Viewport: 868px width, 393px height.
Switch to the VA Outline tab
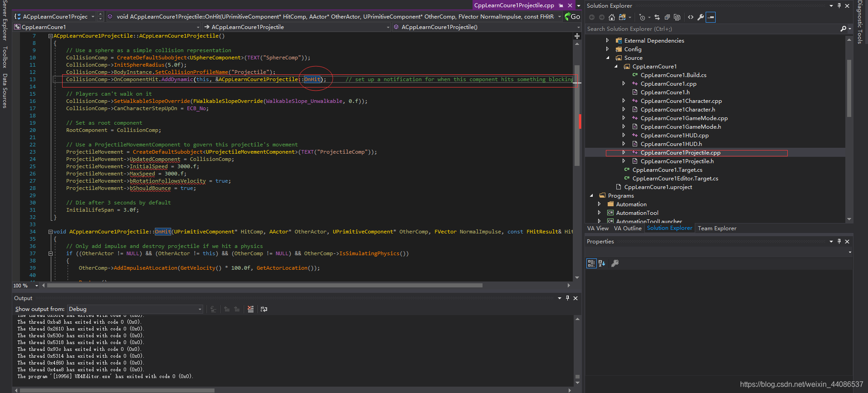[x=628, y=228]
